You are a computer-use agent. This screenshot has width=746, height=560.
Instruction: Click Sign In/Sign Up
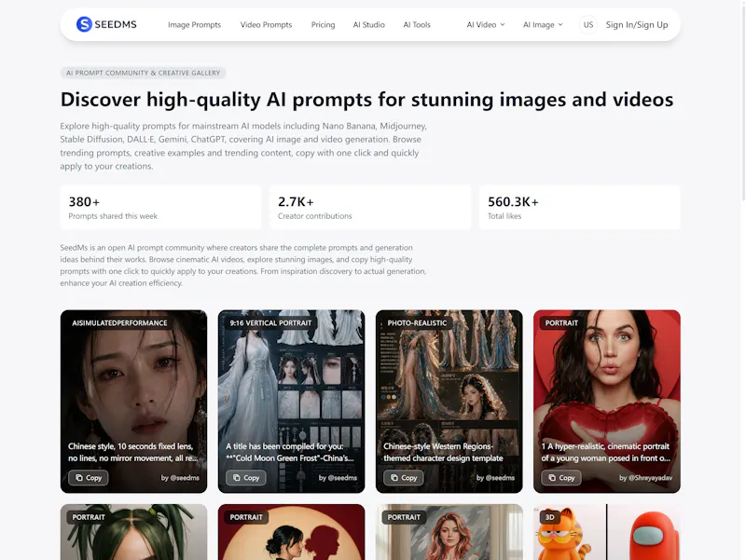[637, 25]
